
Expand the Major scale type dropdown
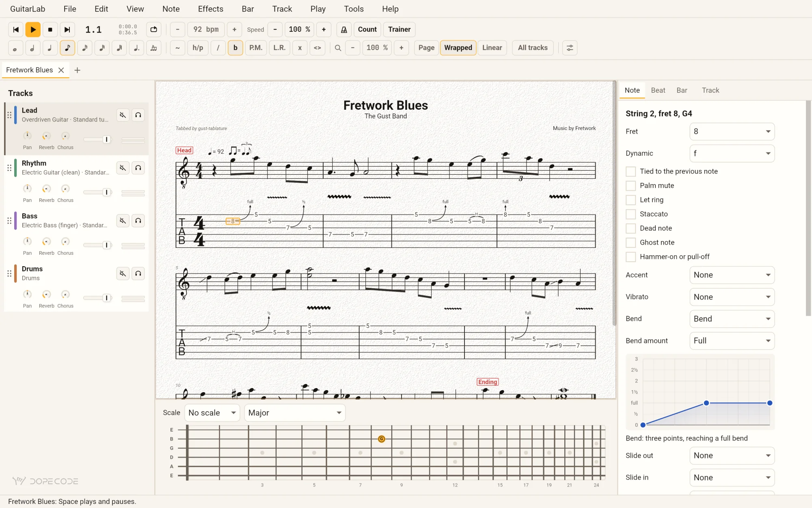(295, 412)
